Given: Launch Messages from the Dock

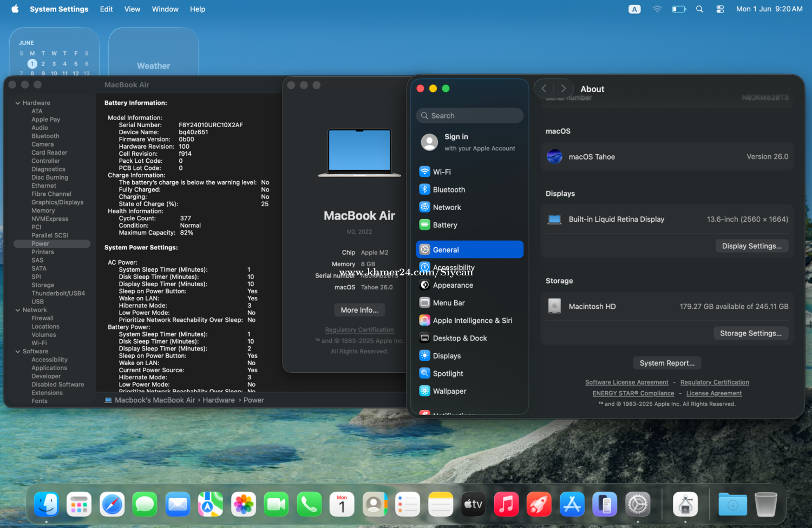Looking at the screenshot, I should coord(145,505).
